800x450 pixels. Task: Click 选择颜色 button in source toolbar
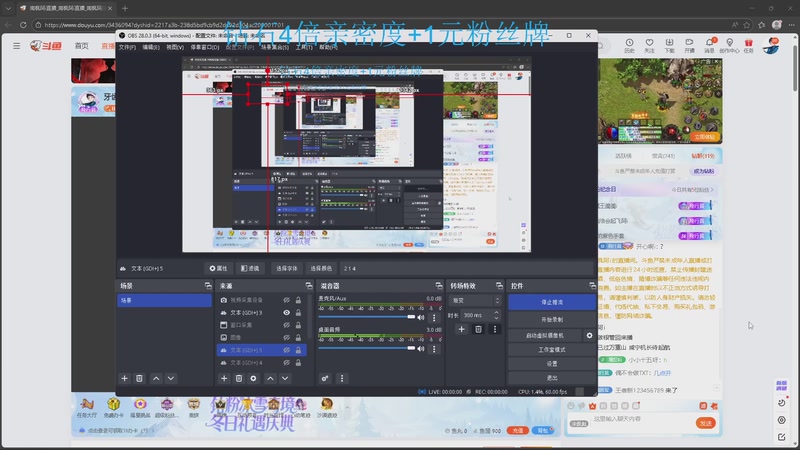(x=321, y=268)
